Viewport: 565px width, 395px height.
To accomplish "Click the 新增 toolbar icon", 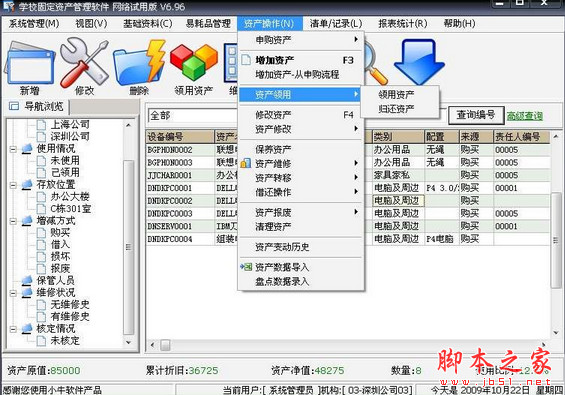I will pyautogui.click(x=30, y=63).
